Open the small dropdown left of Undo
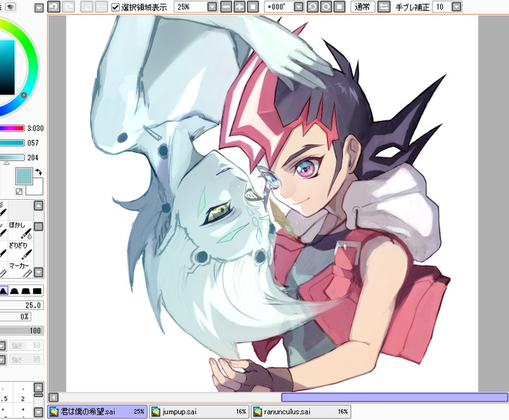This screenshot has width=509, height=420. pyautogui.click(x=39, y=7)
